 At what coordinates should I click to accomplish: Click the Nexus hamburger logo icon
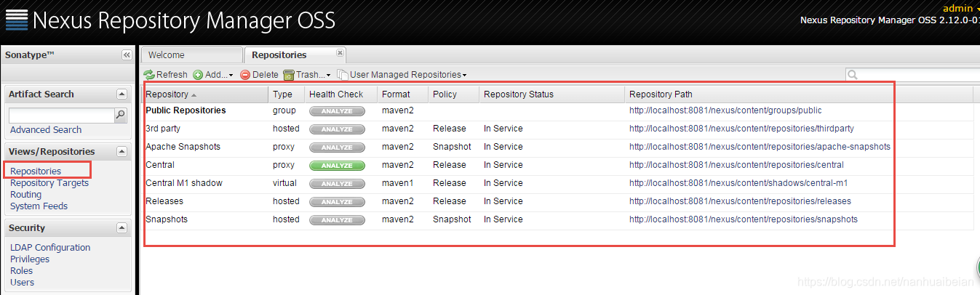tap(17, 20)
